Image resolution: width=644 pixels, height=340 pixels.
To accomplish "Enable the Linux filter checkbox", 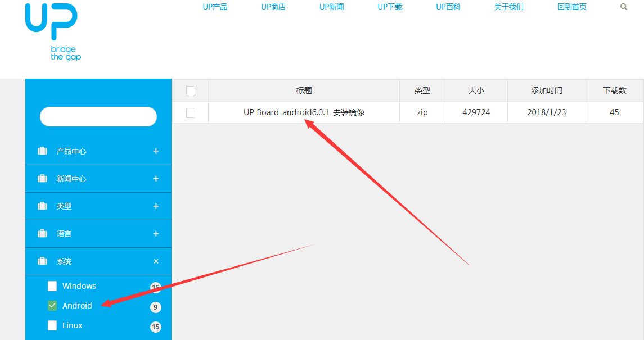I will [x=52, y=325].
